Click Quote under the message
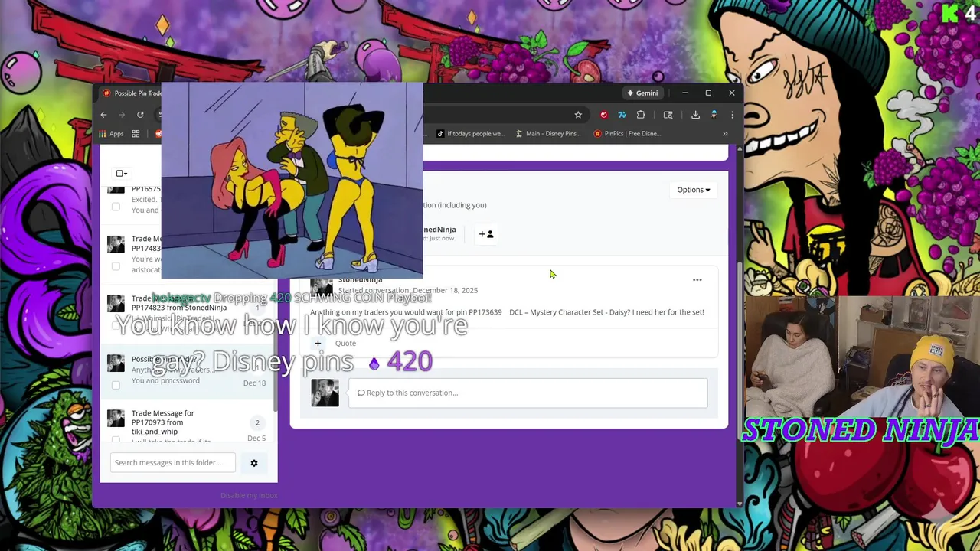Viewport: 980px width, 551px height. tap(345, 344)
